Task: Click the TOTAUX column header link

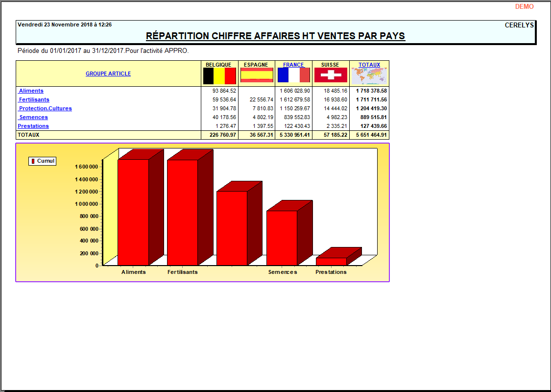Action: coord(369,64)
